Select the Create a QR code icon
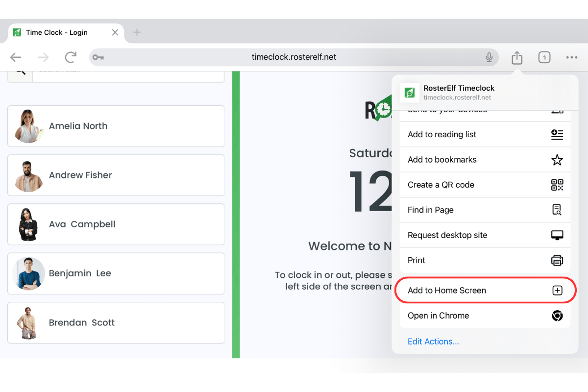 pyautogui.click(x=557, y=185)
